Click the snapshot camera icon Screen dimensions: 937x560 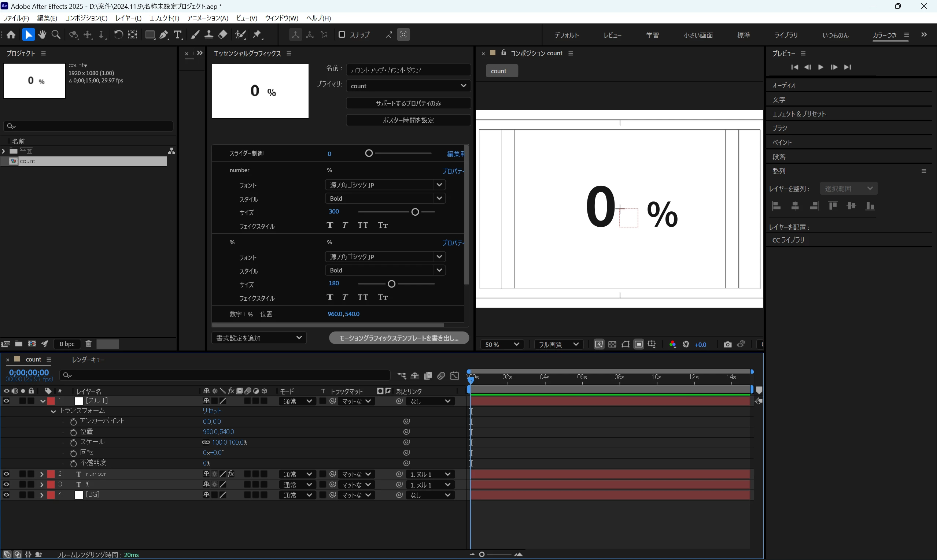pyautogui.click(x=727, y=344)
